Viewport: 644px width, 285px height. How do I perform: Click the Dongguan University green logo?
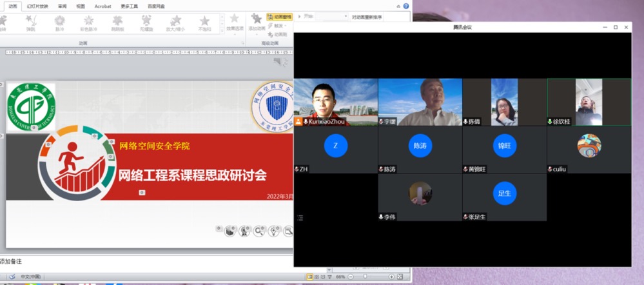pyautogui.click(x=31, y=107)
